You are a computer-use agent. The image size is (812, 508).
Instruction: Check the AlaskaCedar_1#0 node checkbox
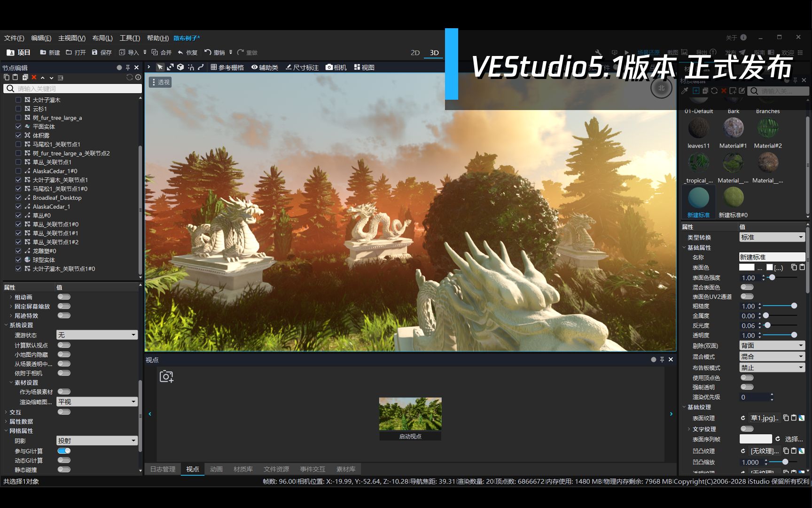pos(18,171)
